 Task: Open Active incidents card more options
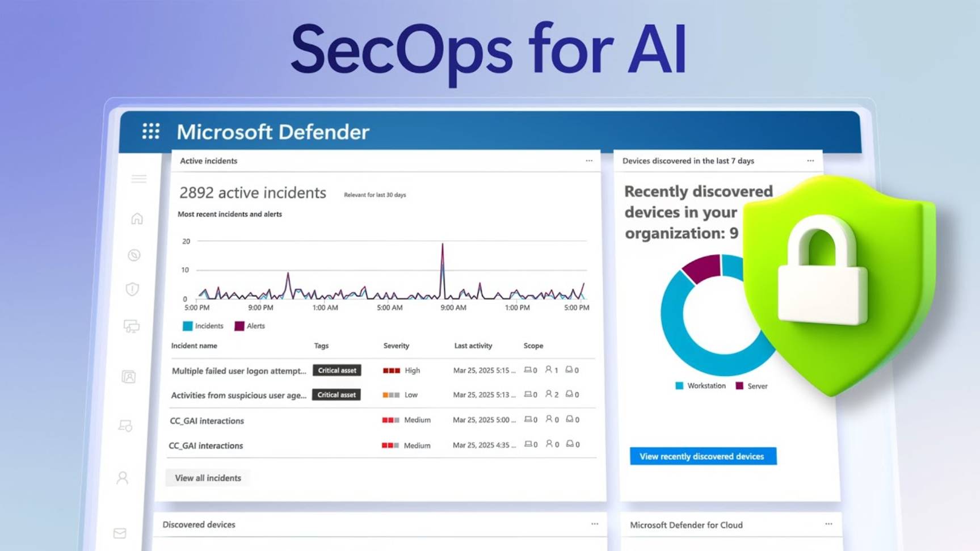tap(589, 161)
